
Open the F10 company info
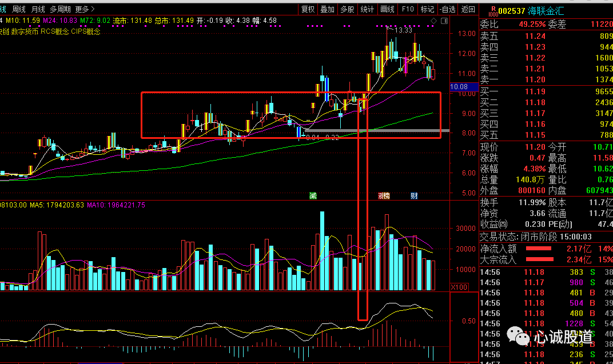[x=407, y=9]
